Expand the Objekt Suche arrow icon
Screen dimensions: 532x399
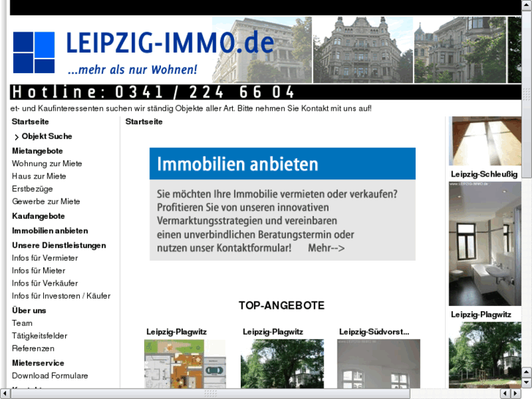click(16, 137)
